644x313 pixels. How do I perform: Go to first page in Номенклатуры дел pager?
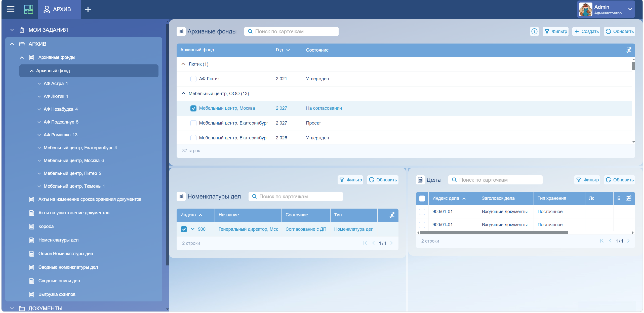[365, 243]
